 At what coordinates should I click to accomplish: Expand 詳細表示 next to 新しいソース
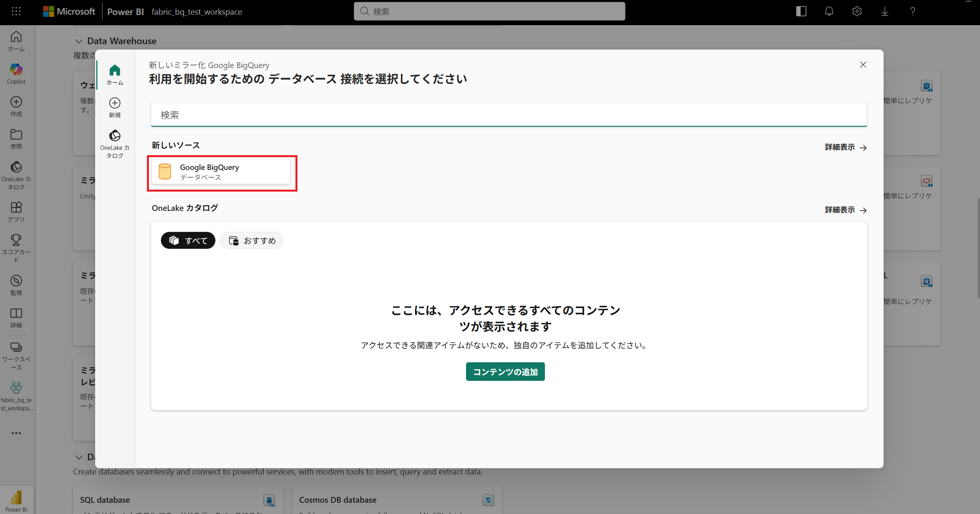click(x=845, y=147)
